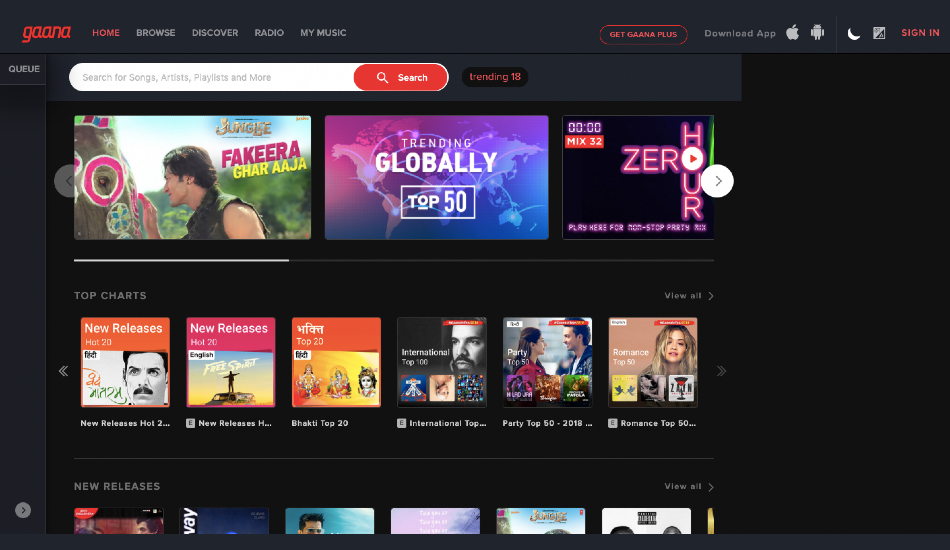Click Romance Top 50 title text
The image size is (950, 550).
659,423
